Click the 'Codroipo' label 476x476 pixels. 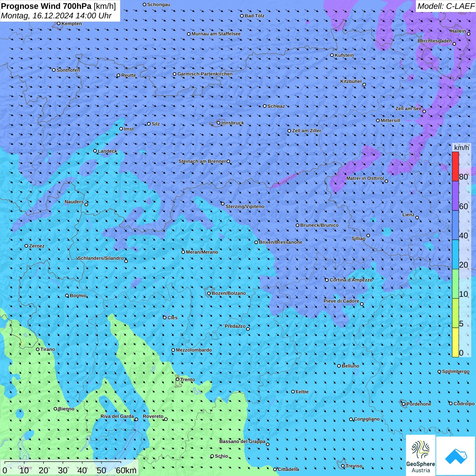click(x=464, y=404)
